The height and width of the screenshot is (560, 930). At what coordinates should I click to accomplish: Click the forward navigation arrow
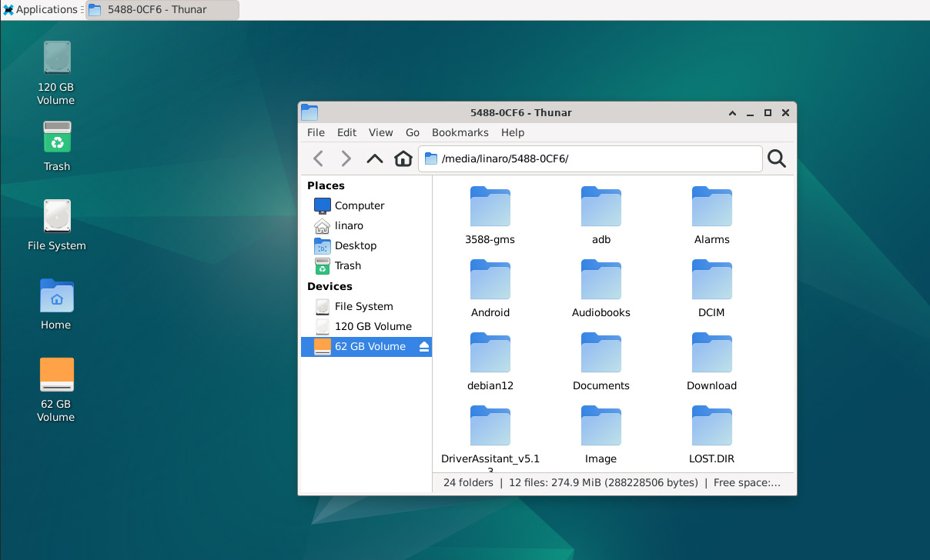click(346, 158)
